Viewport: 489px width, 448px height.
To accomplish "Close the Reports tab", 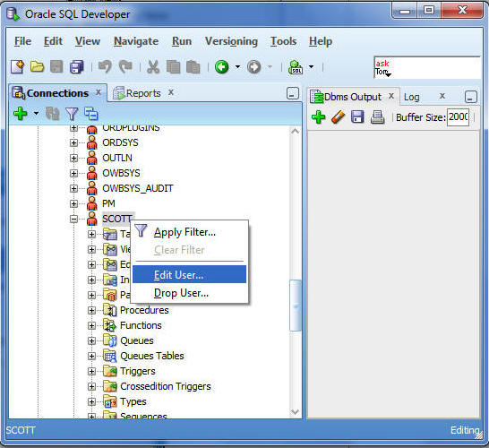I will [x=170, y=92].
